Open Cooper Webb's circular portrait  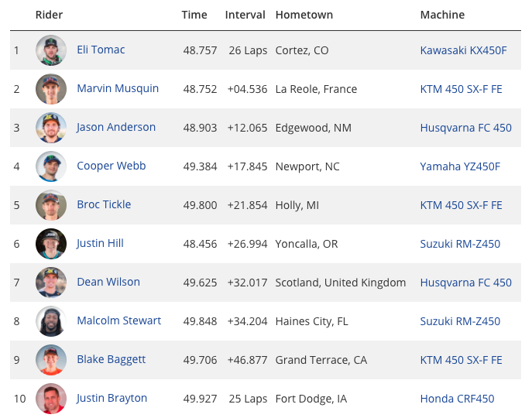[51, 166]
